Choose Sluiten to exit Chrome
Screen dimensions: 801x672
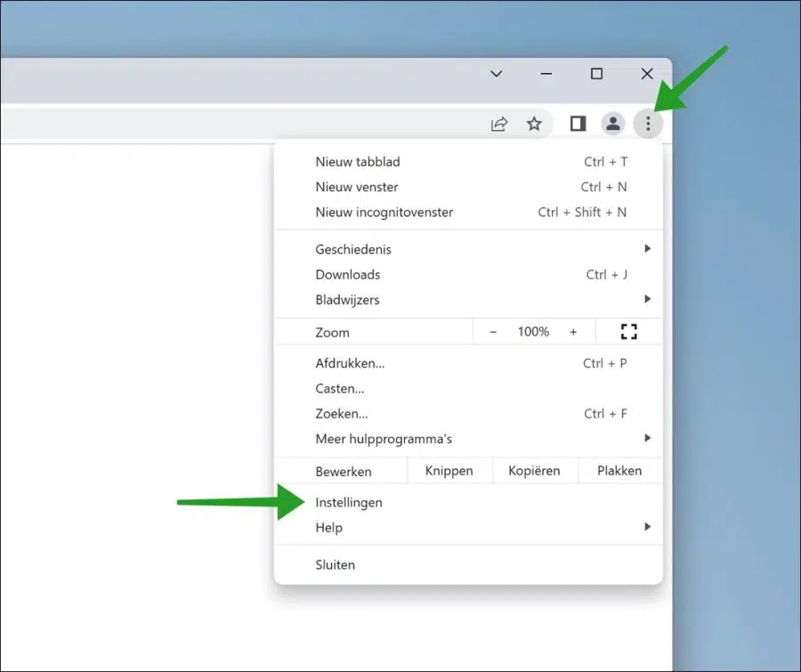(x=468, y=564)
